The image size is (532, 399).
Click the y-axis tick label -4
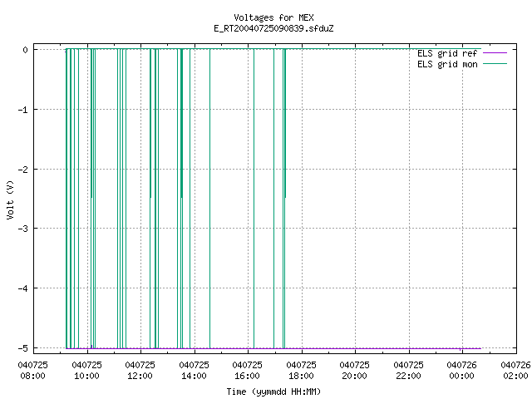22,288
